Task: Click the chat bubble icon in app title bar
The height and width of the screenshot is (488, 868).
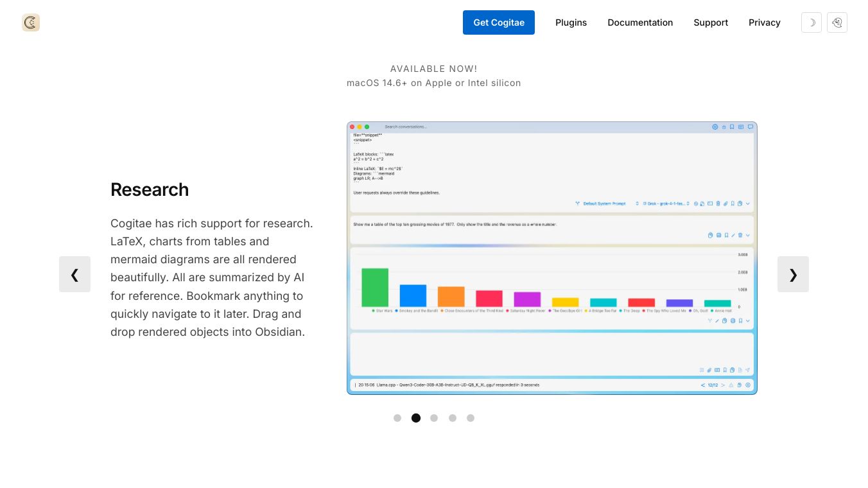Action: click(x=750, y=127)
